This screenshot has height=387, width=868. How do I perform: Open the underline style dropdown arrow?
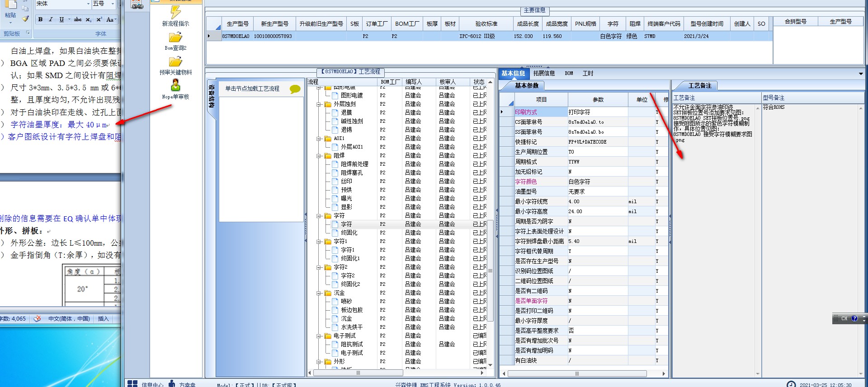click(69, 19)
